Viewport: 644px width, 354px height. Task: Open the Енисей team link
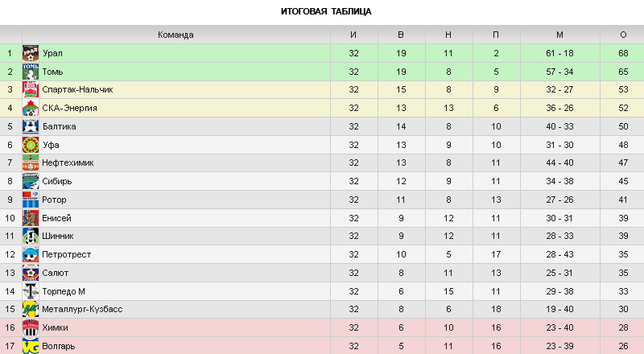click(56, 218)
